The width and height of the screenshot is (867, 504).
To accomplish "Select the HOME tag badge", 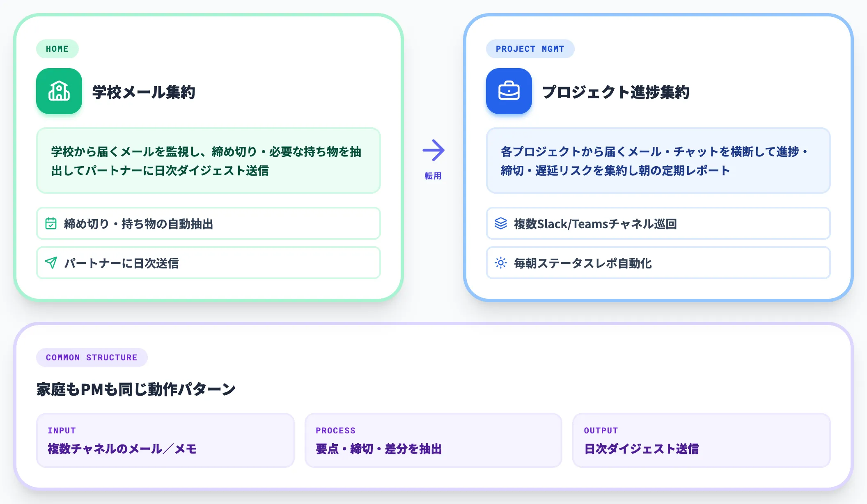I will pyautogui.click(x=57, y=49).
